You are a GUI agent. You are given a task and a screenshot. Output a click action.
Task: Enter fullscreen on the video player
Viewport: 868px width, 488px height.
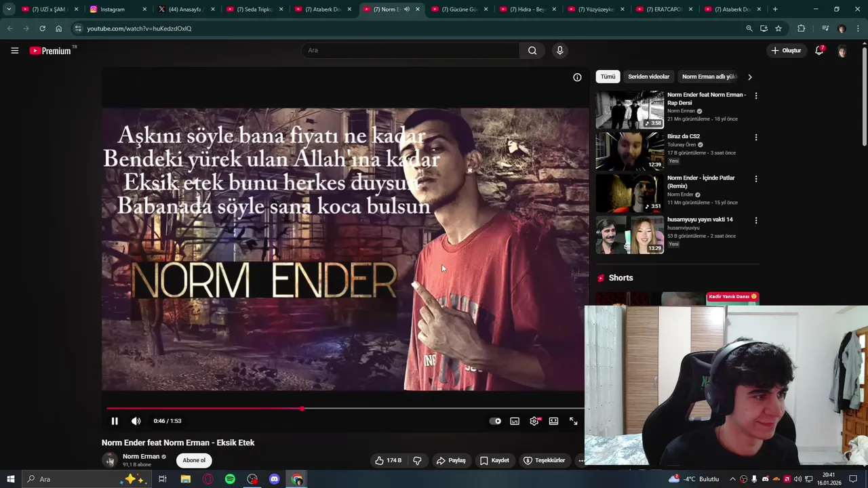(x=573, y=421)
